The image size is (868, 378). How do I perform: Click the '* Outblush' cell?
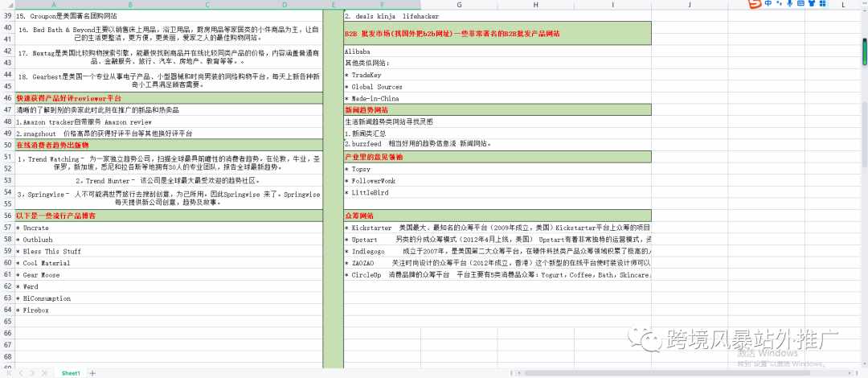tap(169, 240)
